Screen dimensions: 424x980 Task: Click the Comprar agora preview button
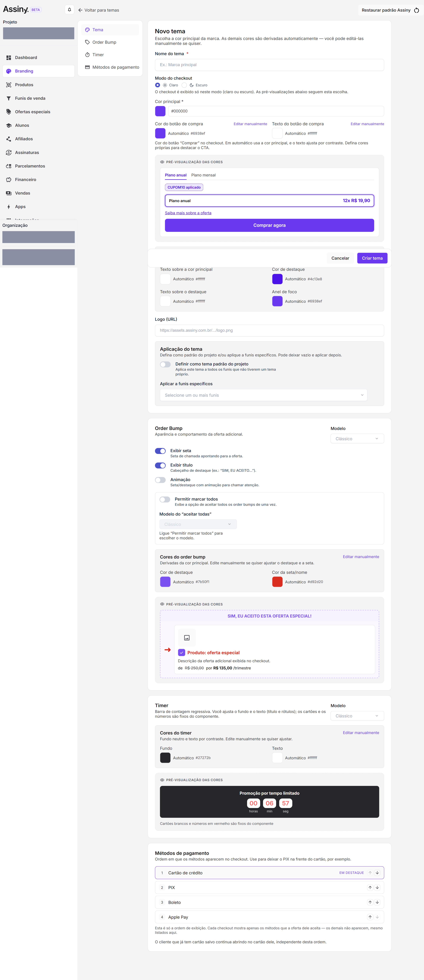(269, 225)
